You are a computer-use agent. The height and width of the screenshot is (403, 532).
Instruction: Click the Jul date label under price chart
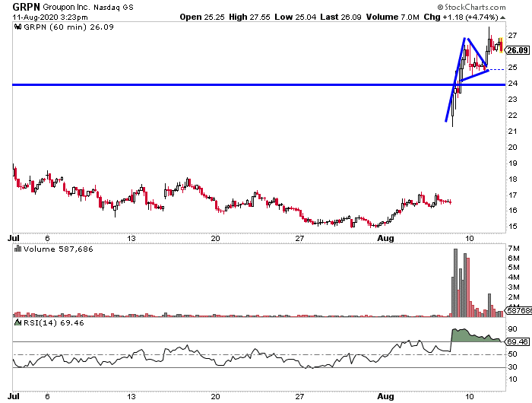(x=14, y=238)
